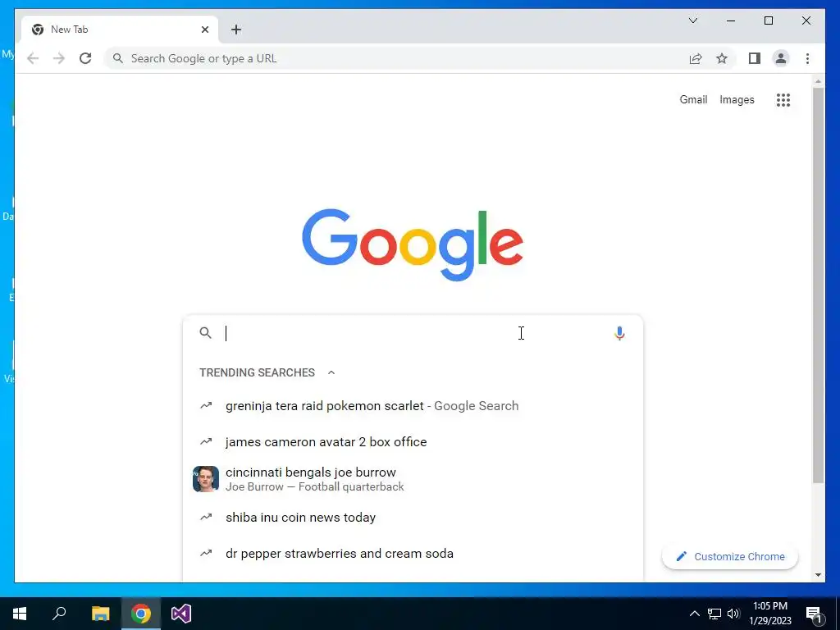Open the Google apps grid

click(x=783, y=99)
